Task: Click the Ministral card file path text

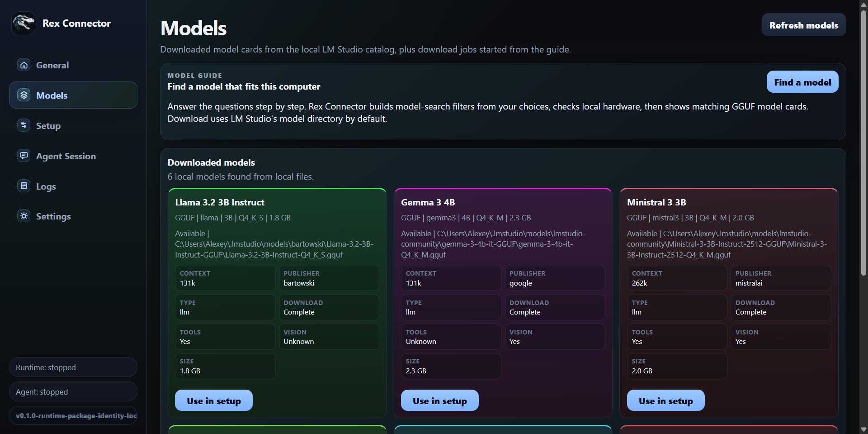Action: coord(727,244)
